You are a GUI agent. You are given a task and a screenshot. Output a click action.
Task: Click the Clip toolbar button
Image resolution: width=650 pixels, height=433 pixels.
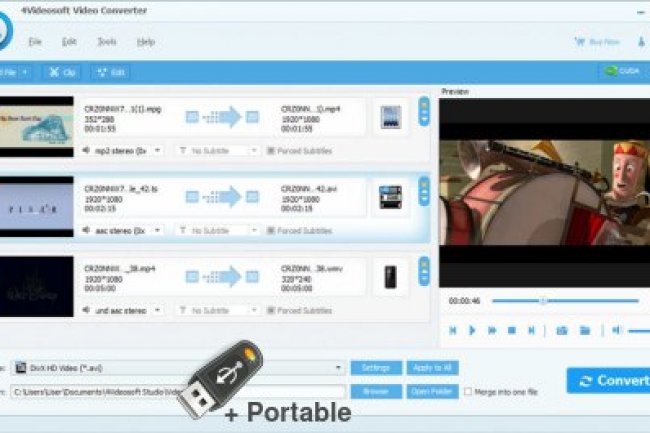pyautogui.click(x=62, y=72)
